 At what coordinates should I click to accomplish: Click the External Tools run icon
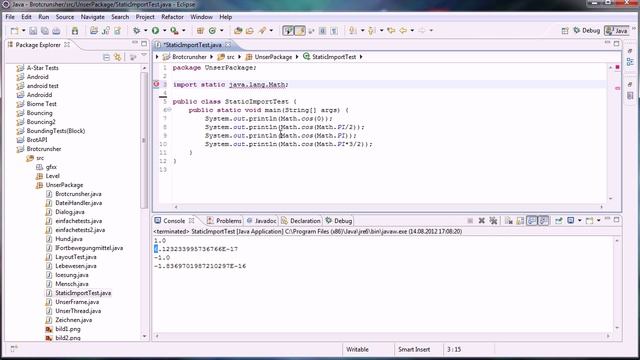tap(174, 31)
